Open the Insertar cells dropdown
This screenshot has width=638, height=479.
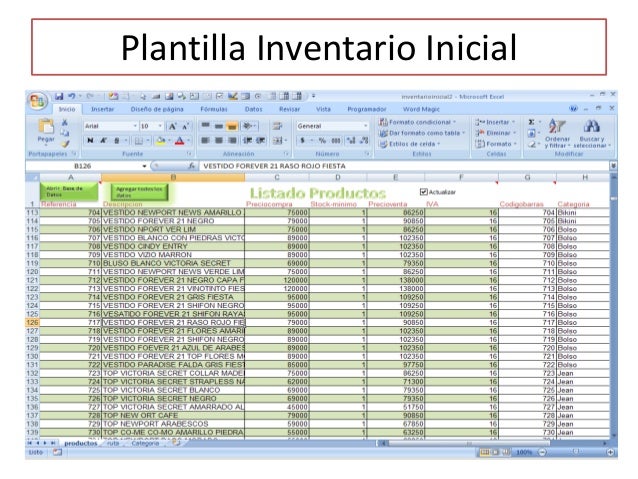pos(496,122)
